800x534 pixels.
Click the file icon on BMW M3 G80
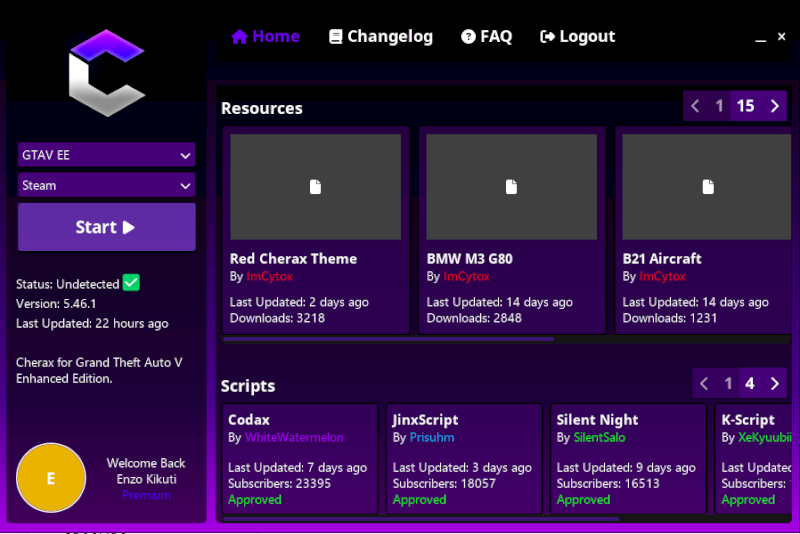(511, 187)
